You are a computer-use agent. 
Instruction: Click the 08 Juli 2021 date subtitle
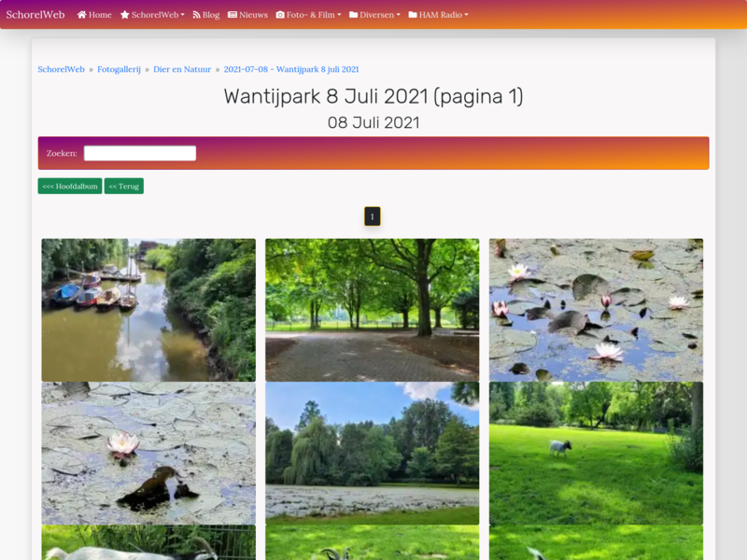373,123
